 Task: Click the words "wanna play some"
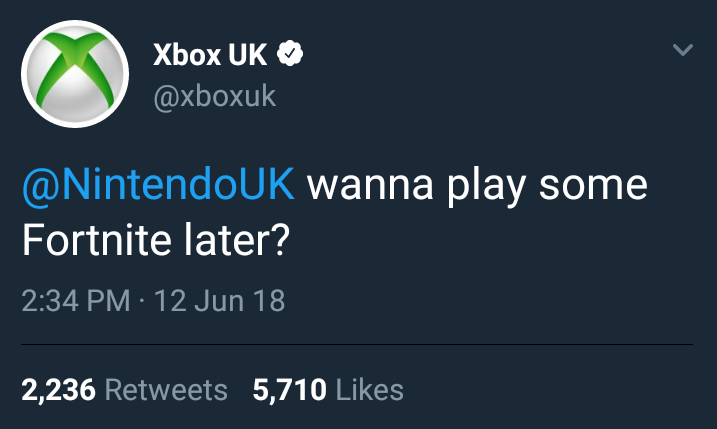coord(478,186)
